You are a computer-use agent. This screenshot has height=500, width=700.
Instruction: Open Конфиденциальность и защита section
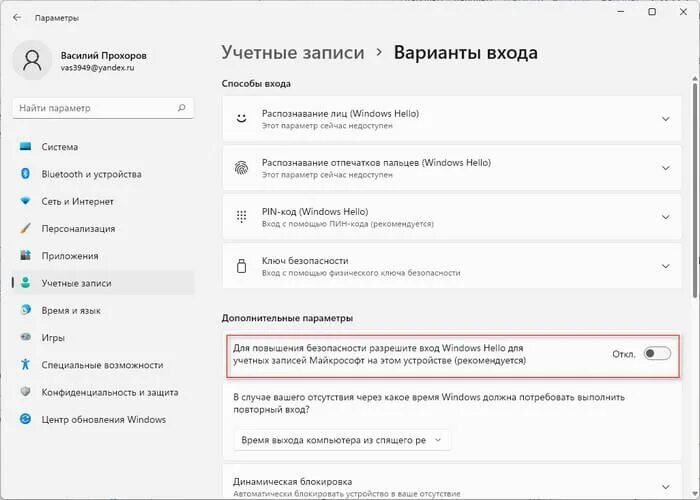[103, 392]
